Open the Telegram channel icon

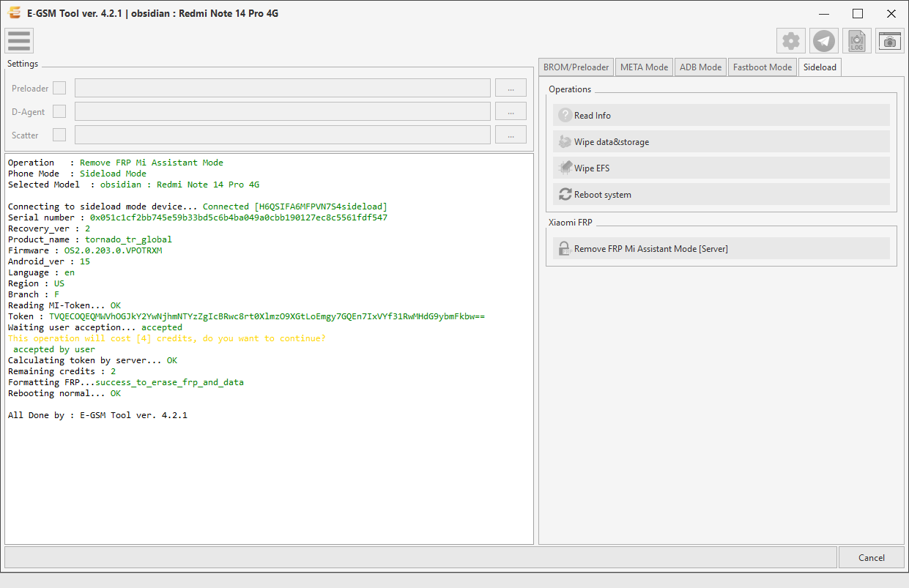pos(824,41)
